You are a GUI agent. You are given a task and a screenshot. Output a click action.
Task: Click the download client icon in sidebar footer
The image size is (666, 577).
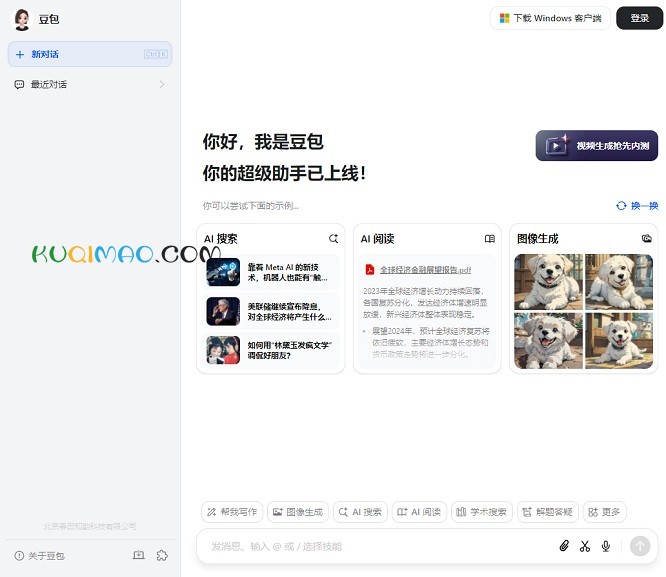coord(139,555)
